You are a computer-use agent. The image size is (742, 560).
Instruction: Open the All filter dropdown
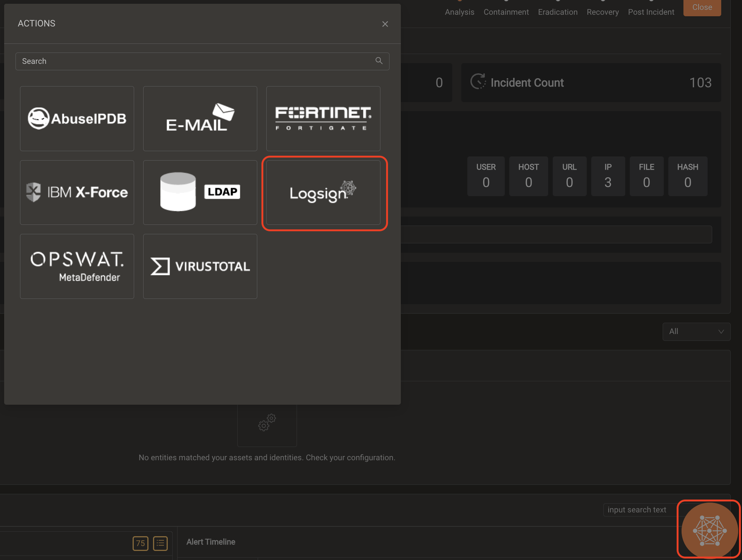696,332
